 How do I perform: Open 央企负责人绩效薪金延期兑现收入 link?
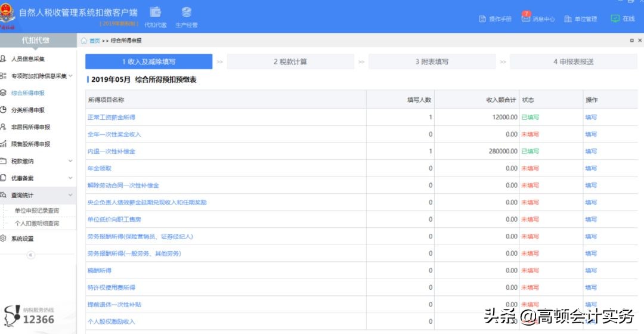pos(147,203)
